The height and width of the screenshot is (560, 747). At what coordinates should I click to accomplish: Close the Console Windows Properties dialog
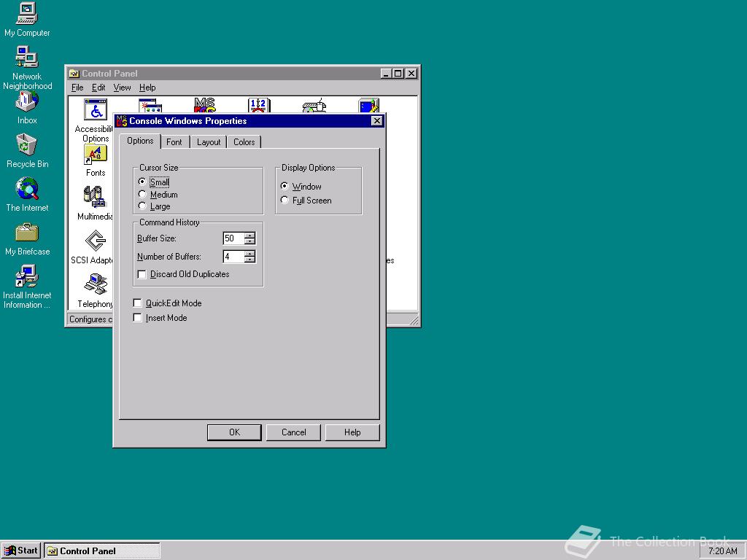pyautogui.click(x=376, y=121)
